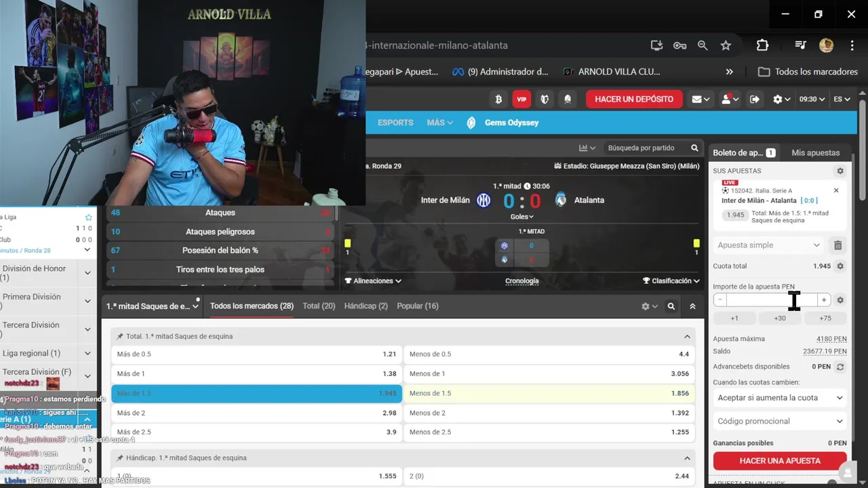Screen dimensions: 868x488
Task: Favorite the league with the star icon
Action: coord(88,218)
